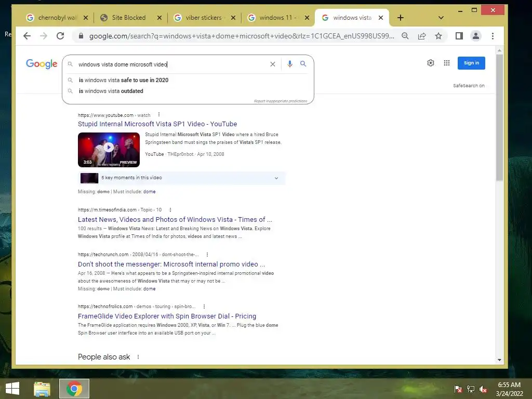Close the viber stickers tab
Image resolution: width=532 pixels, height=399 pixels.
(233, 18)
